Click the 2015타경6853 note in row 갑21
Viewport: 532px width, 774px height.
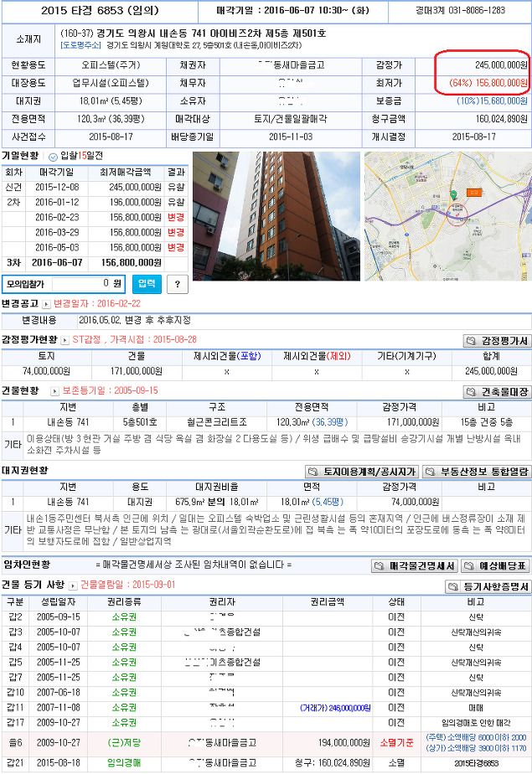(x=476, y=763)
